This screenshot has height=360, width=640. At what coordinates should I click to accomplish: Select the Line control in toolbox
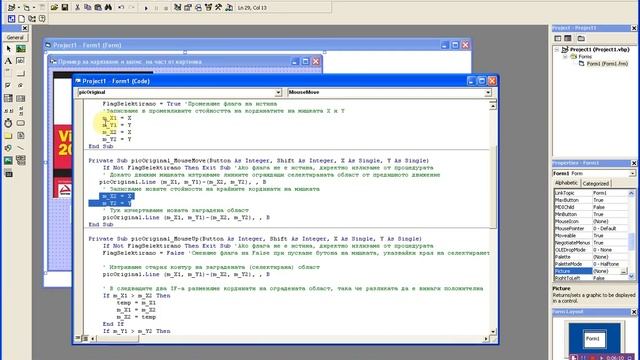pyautogui.click(x=20, y=148)
